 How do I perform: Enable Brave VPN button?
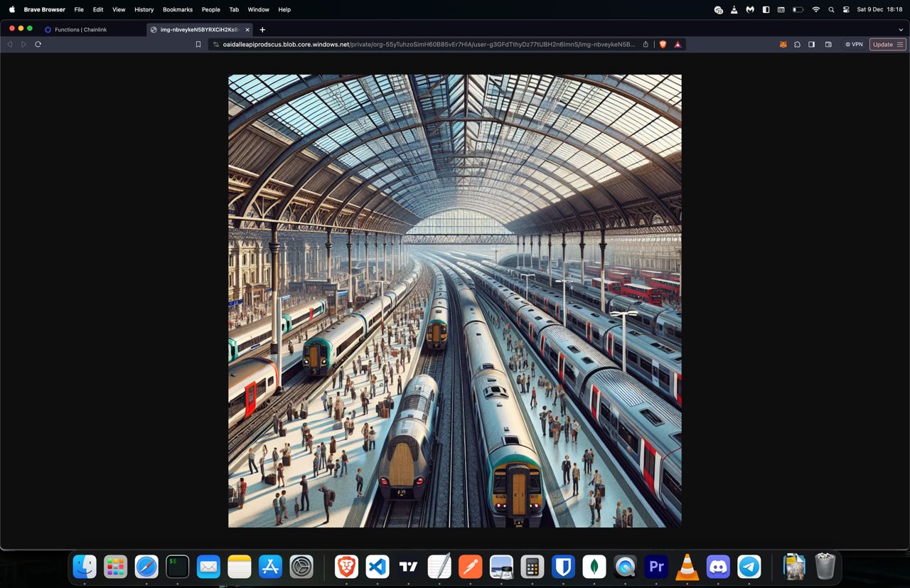point(854,44)
